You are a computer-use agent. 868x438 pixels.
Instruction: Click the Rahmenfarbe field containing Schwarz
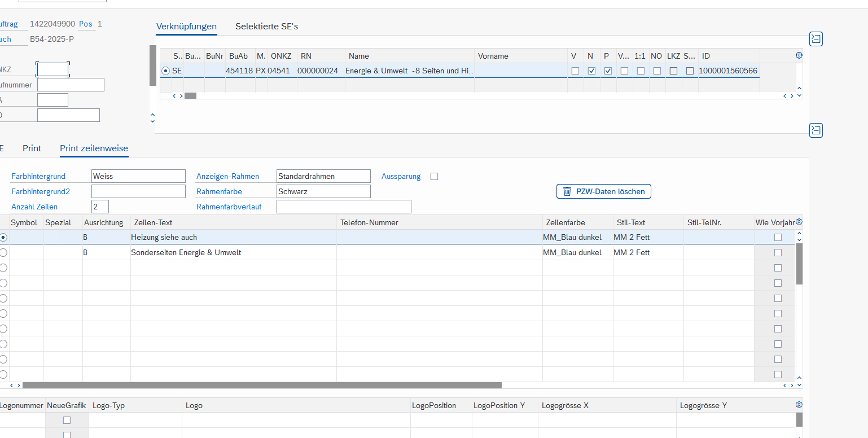(324, 191)
